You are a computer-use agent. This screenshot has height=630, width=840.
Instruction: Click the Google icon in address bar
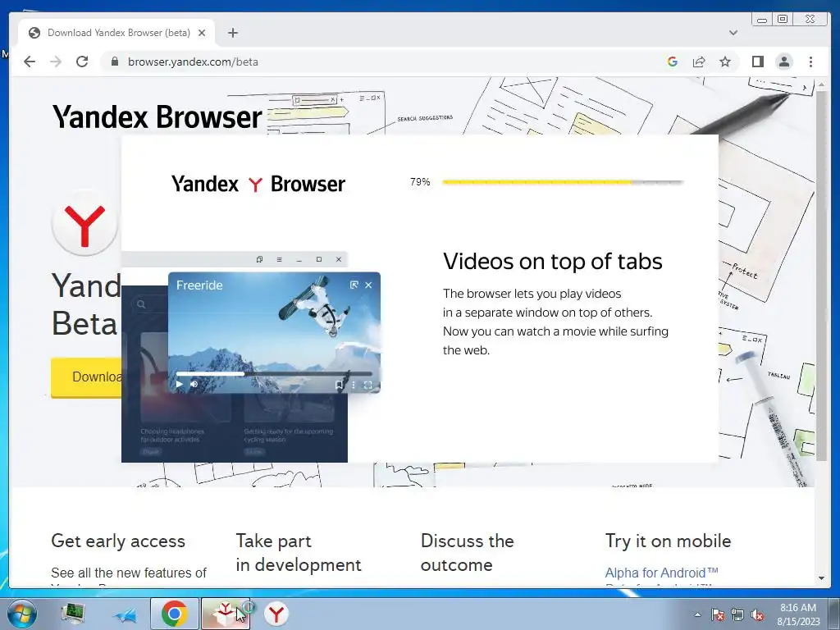pyautogui.click(x=673, y=62)
